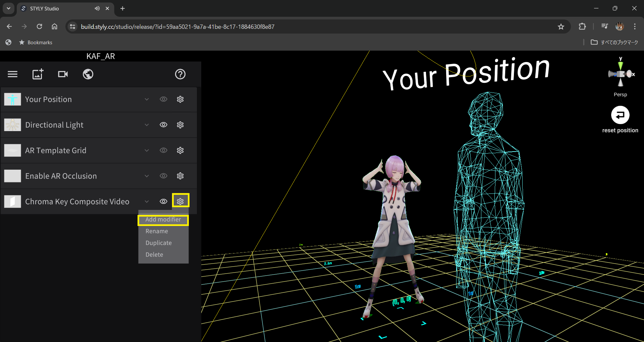Expand the Your Position row chevron

coord(147,99)
